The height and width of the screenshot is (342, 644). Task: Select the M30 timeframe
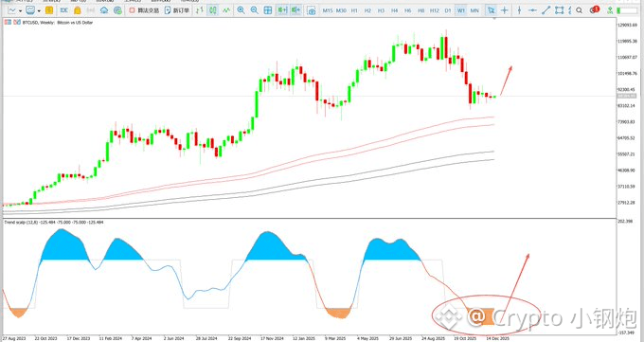click(x=341, y=10)
